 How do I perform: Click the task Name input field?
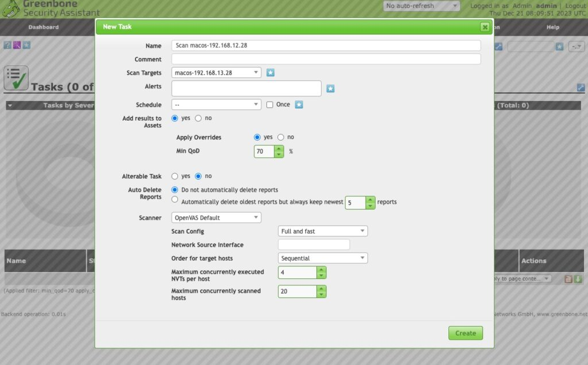point(326,45)
